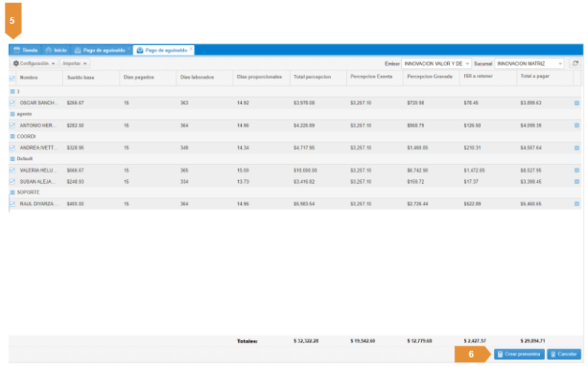
Task: Click the refresh icon beside Sucursal
Action: 575,64
